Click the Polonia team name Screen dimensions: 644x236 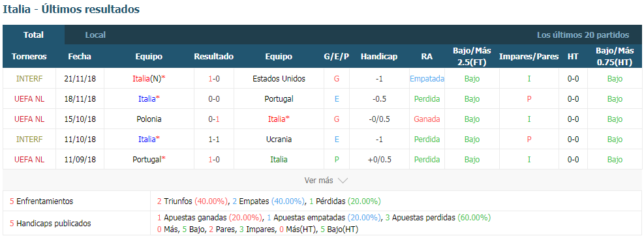pos(149,119)
